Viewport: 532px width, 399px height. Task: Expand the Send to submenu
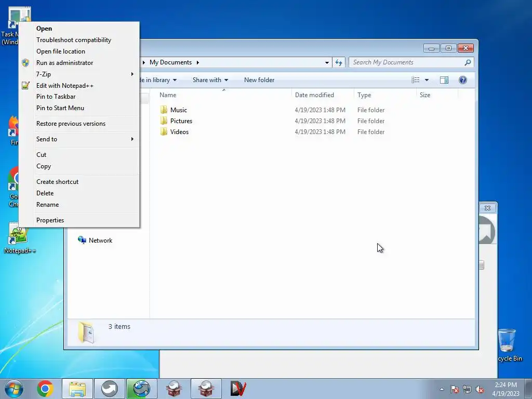coord(79,139)
